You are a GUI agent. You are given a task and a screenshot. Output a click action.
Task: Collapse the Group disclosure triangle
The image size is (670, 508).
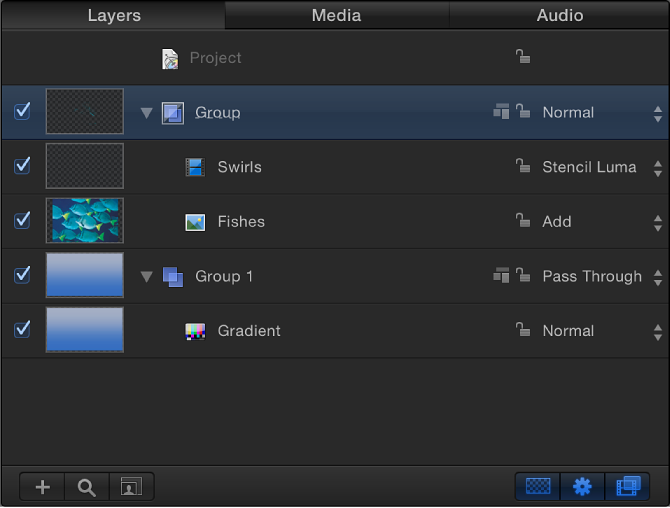tap(147, 113)
